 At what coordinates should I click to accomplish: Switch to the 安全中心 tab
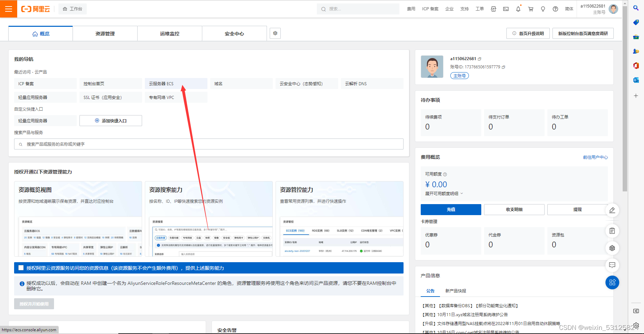click(x=234, y=34)
